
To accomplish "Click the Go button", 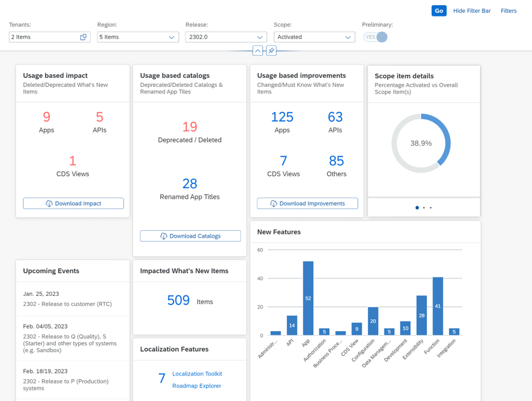I will pyautogui.click(x=439, y=11).
